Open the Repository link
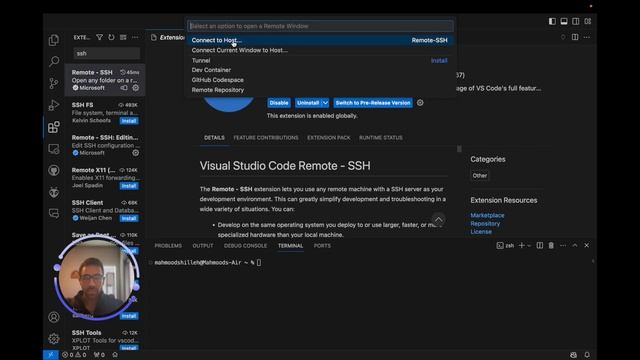640x360 pixels. [485, 224]
